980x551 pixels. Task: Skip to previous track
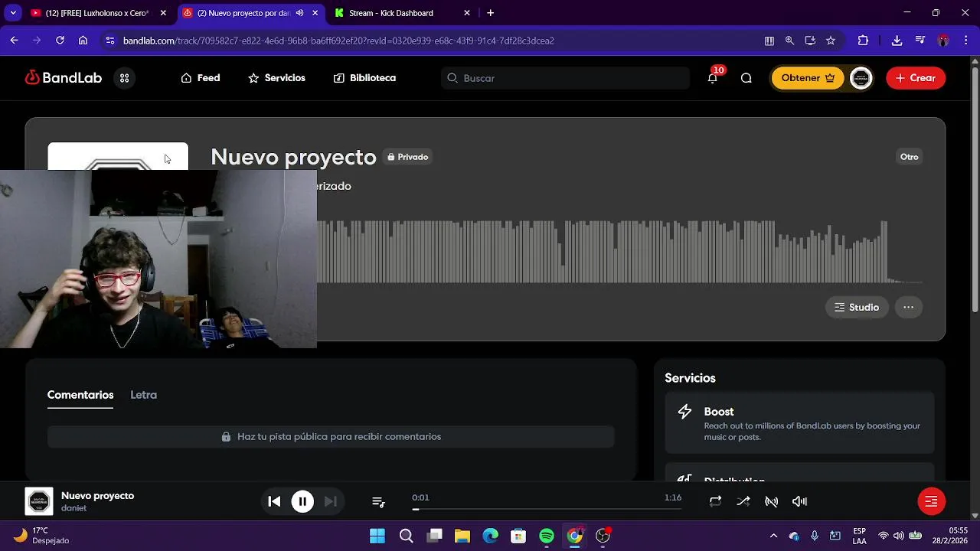[x=274, y=501]
